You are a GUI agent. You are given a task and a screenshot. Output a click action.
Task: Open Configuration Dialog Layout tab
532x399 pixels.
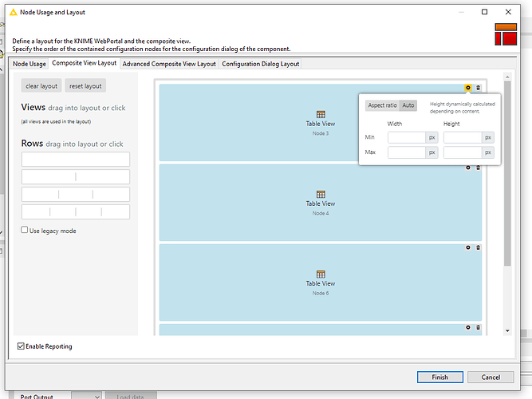click(x=261, y=64)
